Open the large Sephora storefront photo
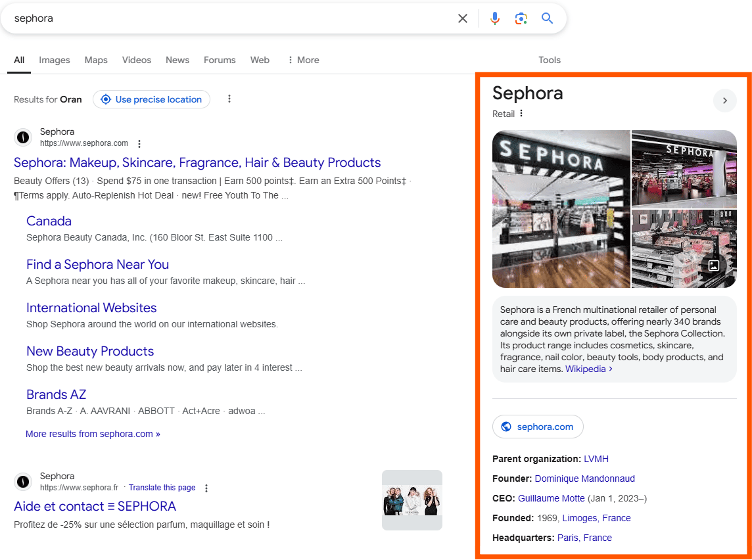752x560 pixels. point(561,209)
